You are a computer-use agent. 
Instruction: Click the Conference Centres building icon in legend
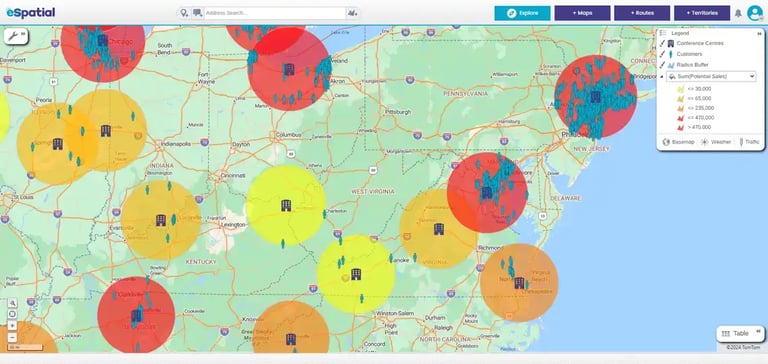(x=671, y=44)
